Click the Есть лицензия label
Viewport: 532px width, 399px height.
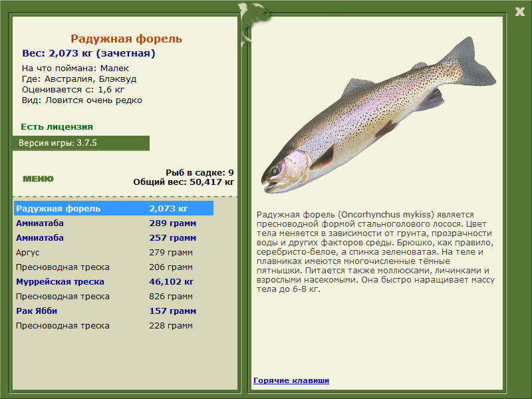pyautogui.click(x=57, y=126)
